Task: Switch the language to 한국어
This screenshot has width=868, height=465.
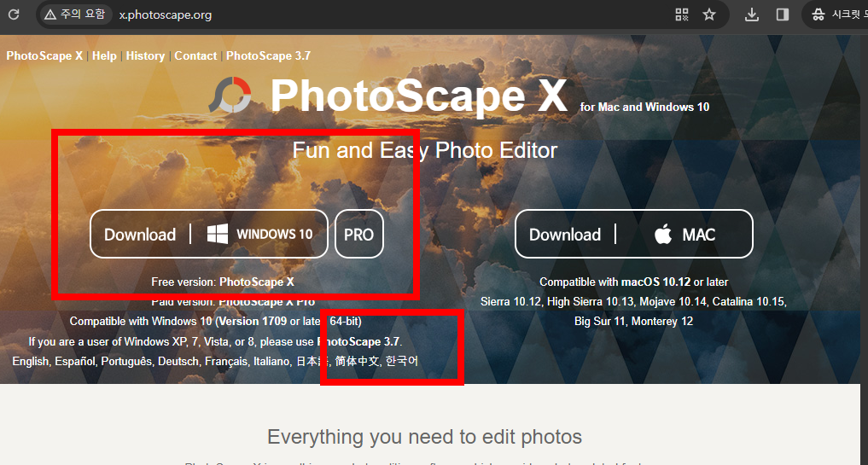Action: (x=402, y=362)
